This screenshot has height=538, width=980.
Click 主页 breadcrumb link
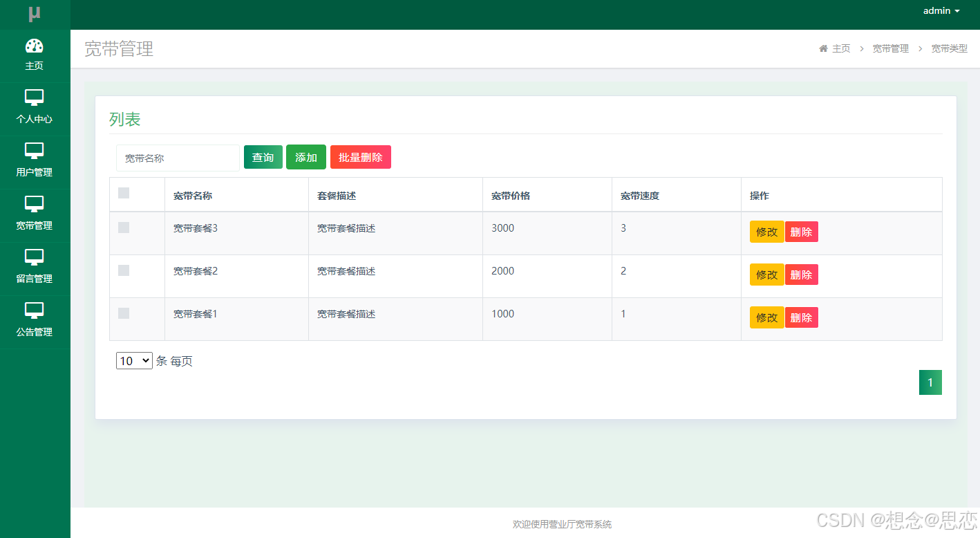coord(841,48)
